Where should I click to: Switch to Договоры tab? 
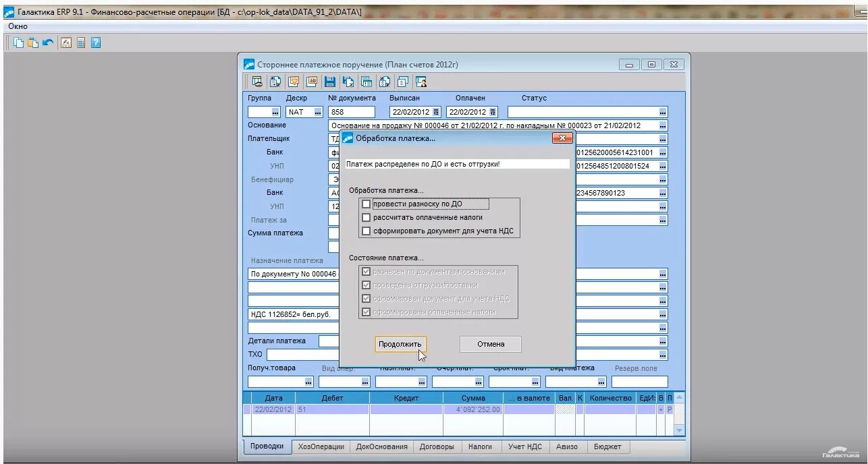coord(437,446)
